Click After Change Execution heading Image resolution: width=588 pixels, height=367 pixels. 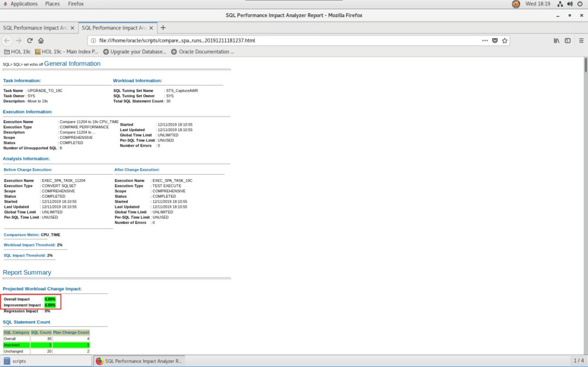(137, 169)
